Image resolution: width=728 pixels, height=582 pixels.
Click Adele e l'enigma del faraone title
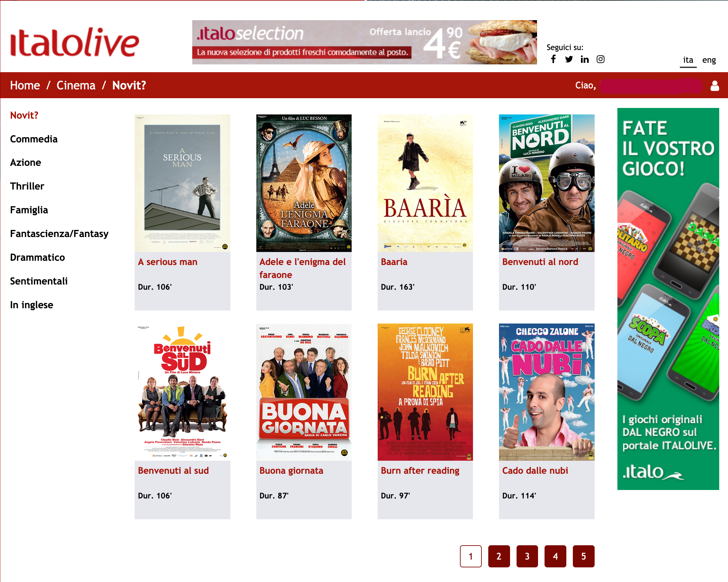[x=303, y=268]
